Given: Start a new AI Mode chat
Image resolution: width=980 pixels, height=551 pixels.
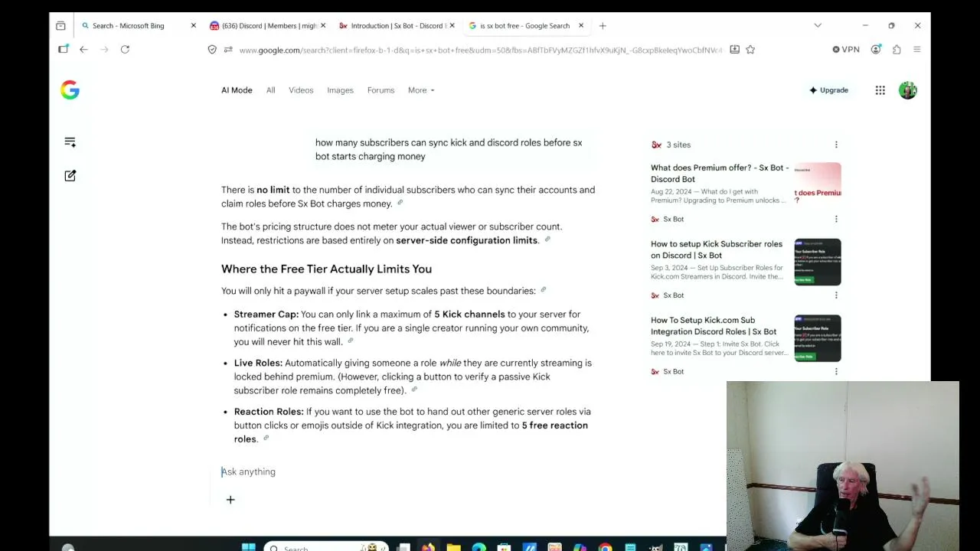Looking at the screenshot, I should pyautogui.click(x=70, y=176).
